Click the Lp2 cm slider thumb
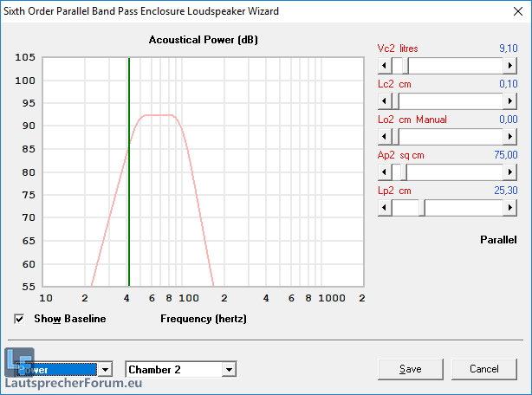Screen dimensions: 532x395 click(422, 207)
